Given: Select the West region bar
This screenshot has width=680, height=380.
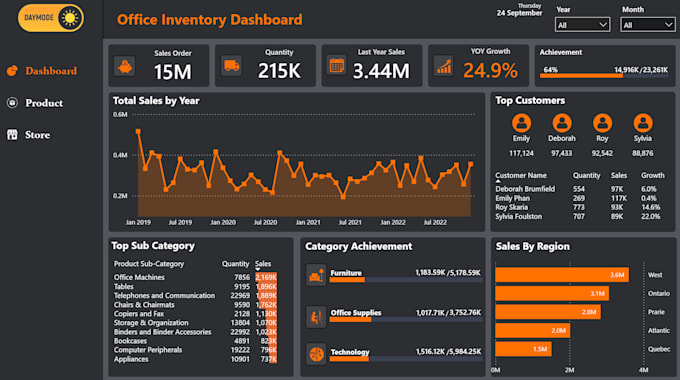Looking at the screenshot, I should (562, 275).
